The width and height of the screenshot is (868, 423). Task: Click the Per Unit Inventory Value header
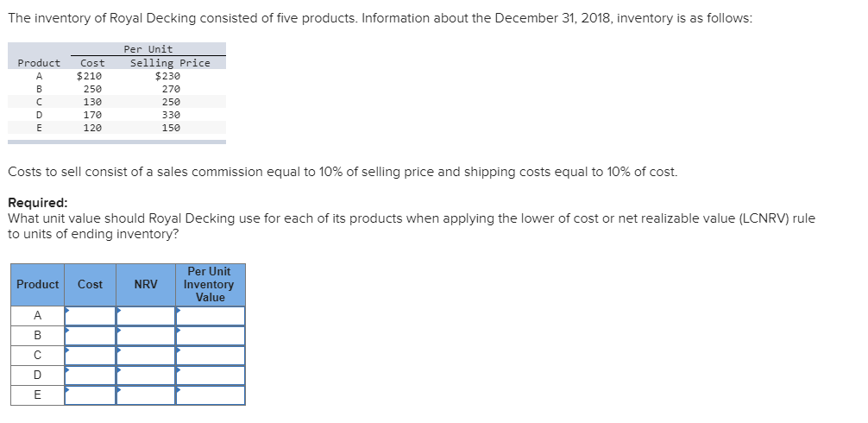click(210, 285)
